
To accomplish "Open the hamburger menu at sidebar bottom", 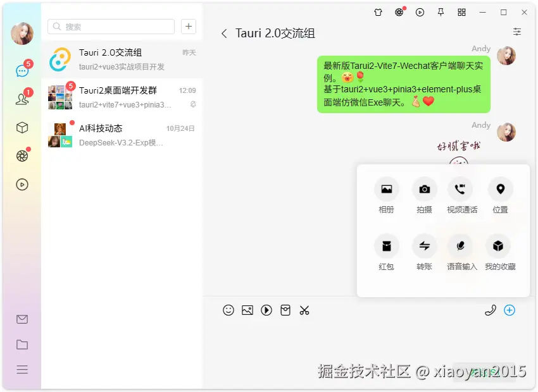I will [22, 370].
